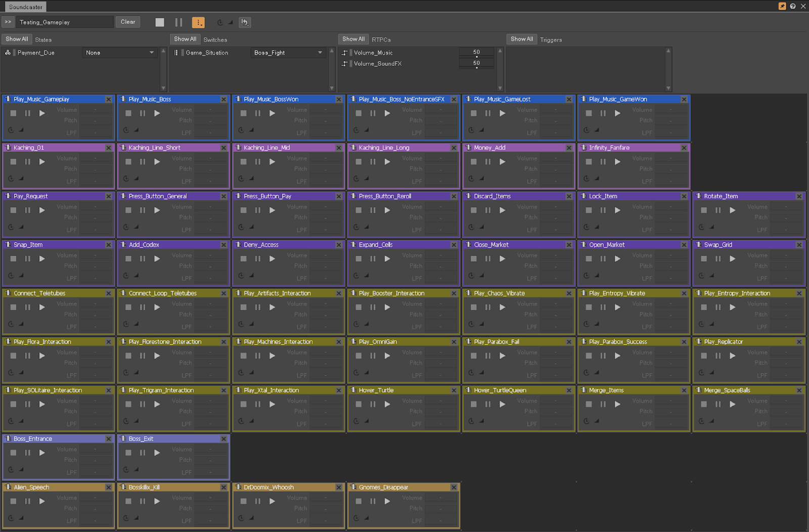Open the Payment_Due state dropdown
The image size is (809, 532).
120,53
